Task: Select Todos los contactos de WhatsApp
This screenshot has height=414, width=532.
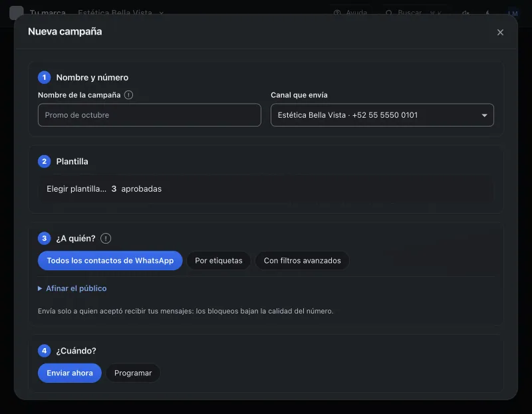Action: (x=110, y=260)
